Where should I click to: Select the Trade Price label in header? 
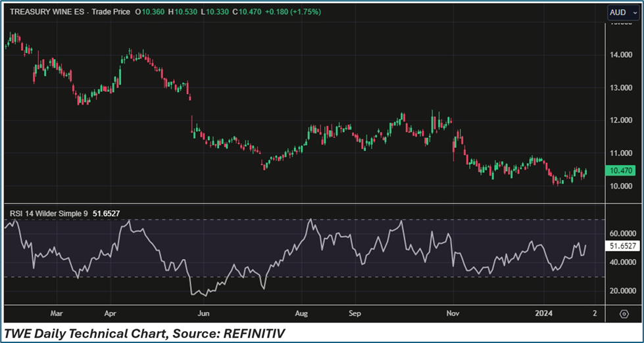[111, 12]
